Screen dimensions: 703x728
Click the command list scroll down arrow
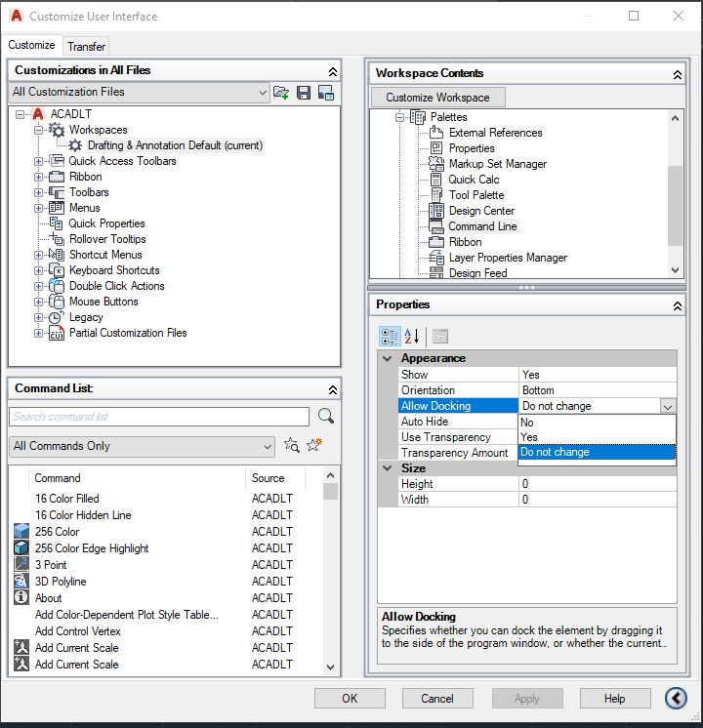pos(330,667)
